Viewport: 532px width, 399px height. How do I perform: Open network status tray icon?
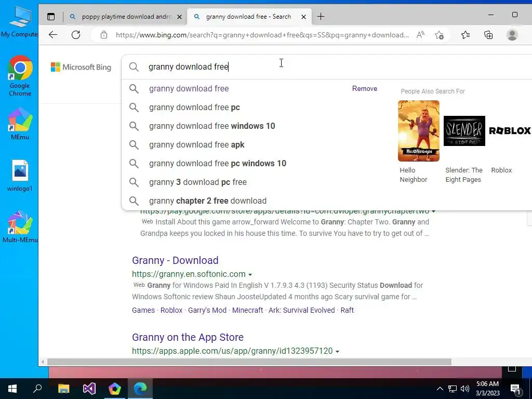(x=453, y=389)
